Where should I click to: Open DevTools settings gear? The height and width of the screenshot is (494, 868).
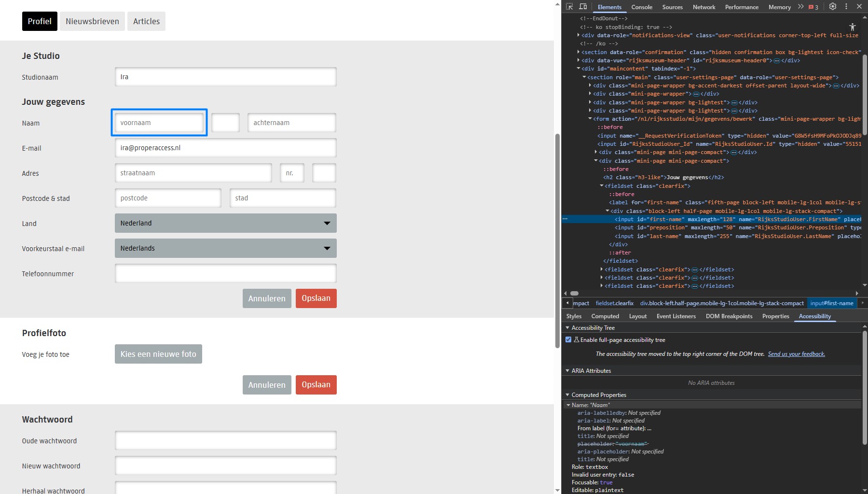[833, 7]
